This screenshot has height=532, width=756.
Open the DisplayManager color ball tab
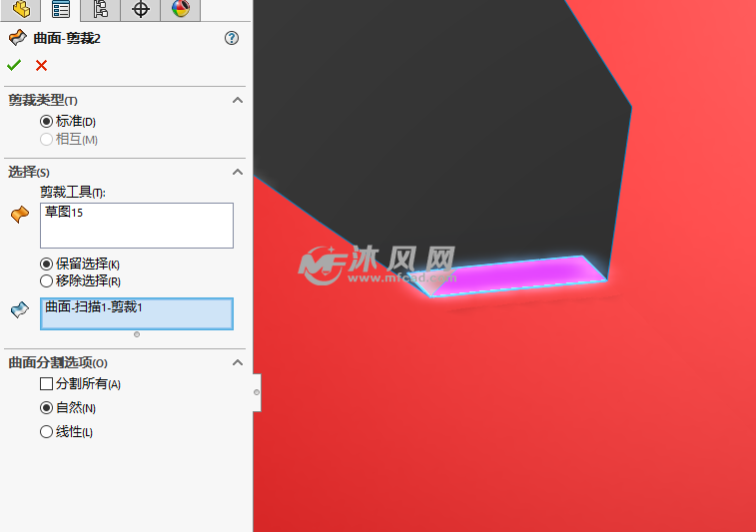181,10
